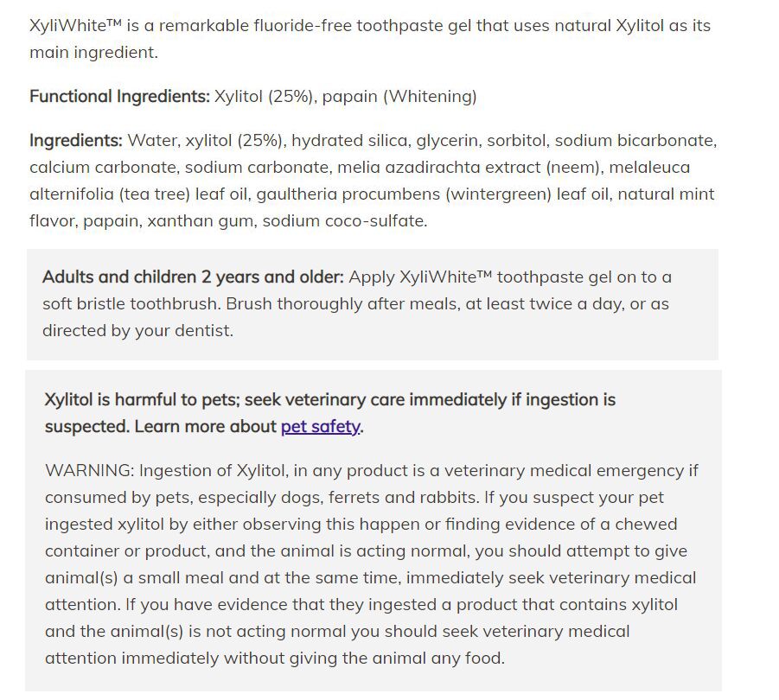779x700 pixels.
Task: Click the "Functional Ingredients:" bold label
Action: pos(119,97)
